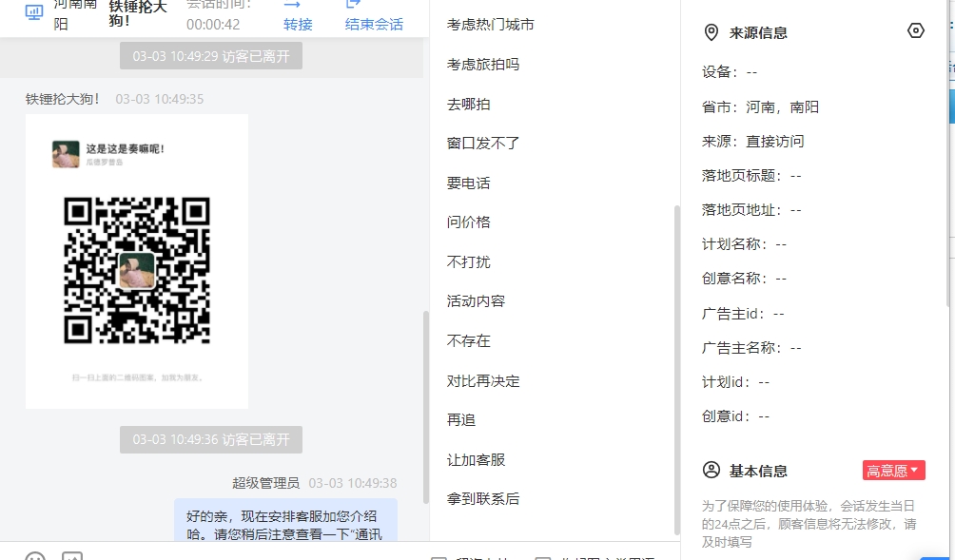
Task: Select quick reply 窗口发不了
Action: [x=483, y=143]
